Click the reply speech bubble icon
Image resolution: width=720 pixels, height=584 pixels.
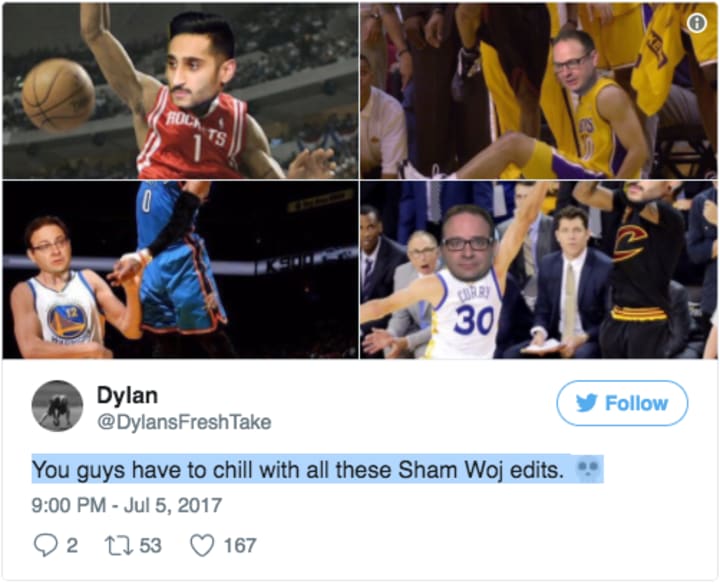point(46,545)
